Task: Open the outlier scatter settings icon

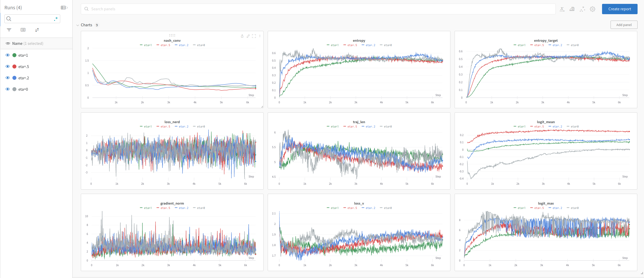Action: [x=582, y=9]
